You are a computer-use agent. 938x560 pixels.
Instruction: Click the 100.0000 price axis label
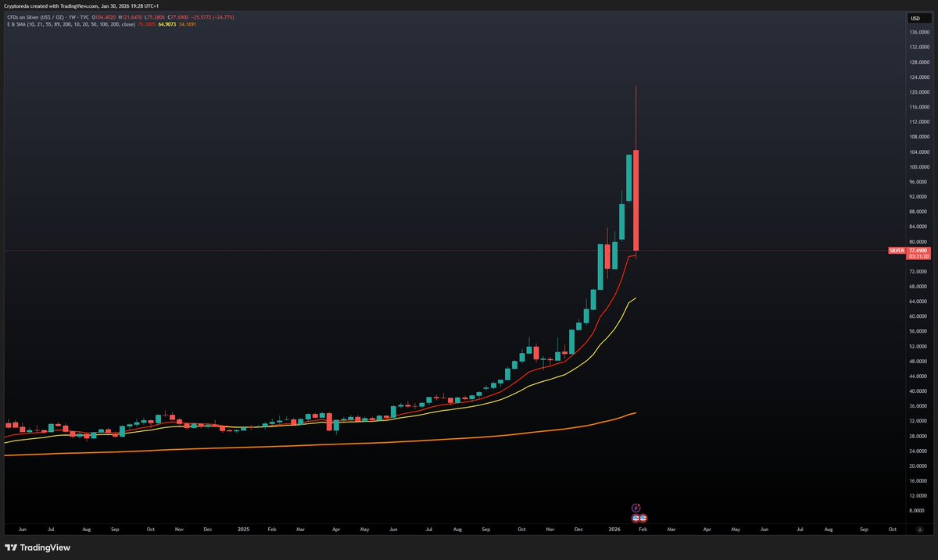click(918, 167)
